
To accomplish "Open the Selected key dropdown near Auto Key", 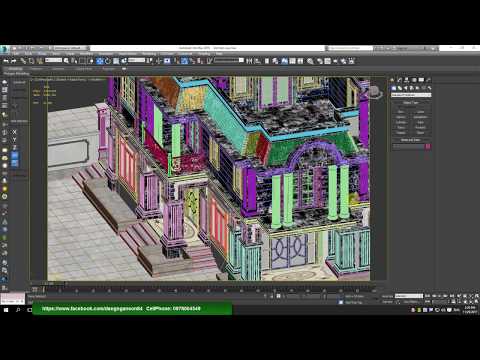I will pos(409,296).
